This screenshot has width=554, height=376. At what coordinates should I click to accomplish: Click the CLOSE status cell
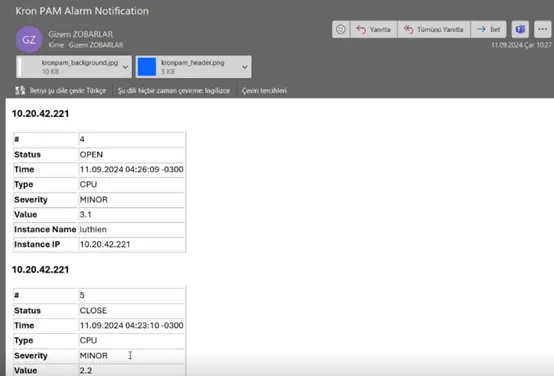(x=131, y=310)
